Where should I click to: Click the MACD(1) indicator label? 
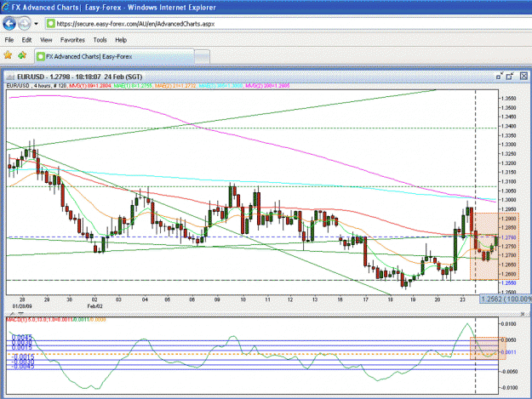point(56,320)
